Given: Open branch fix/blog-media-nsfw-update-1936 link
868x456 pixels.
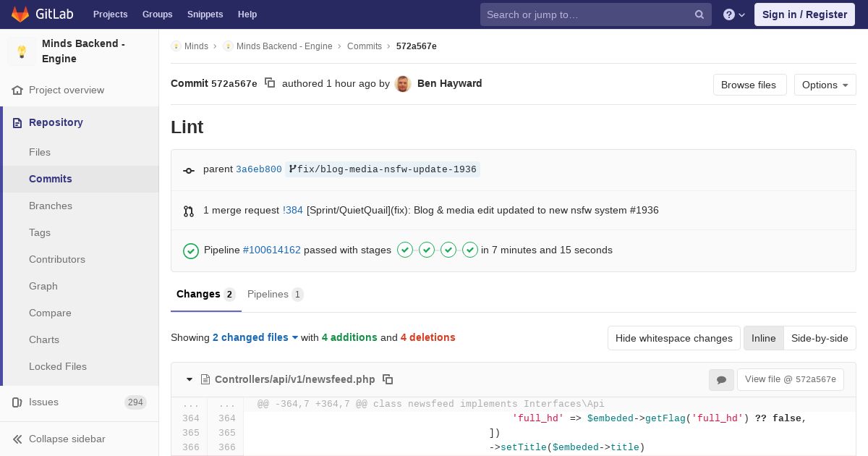Looking at the screenshot, I should (383, 169).
